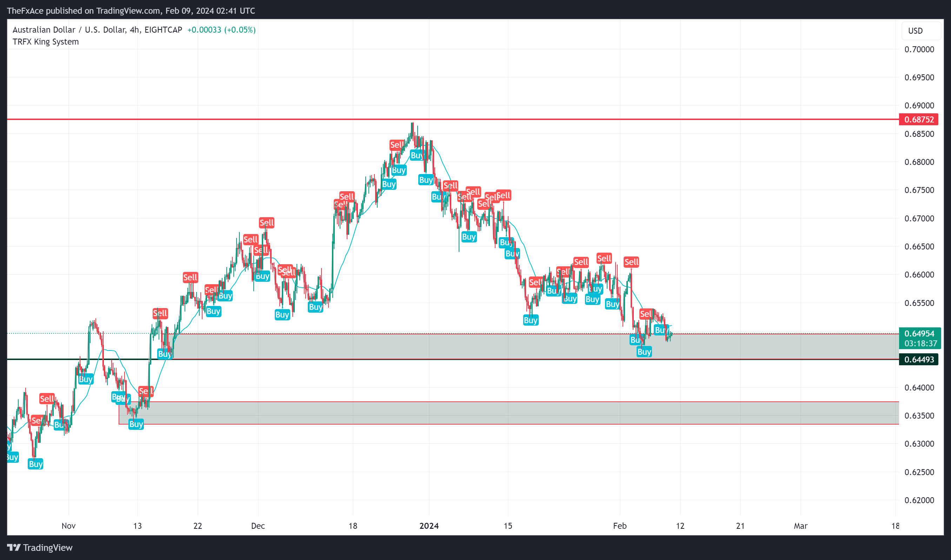Click the 0.68500 price axis label
951x560 pixels.
[919, 134]
